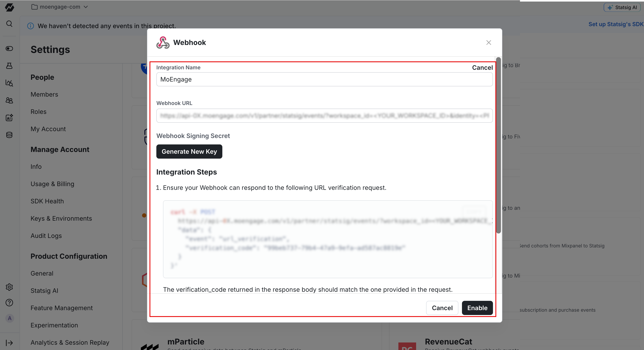Screen dimensions: 644x350
Task: Open Keys & Environments
Action: [x=61, y=218]
